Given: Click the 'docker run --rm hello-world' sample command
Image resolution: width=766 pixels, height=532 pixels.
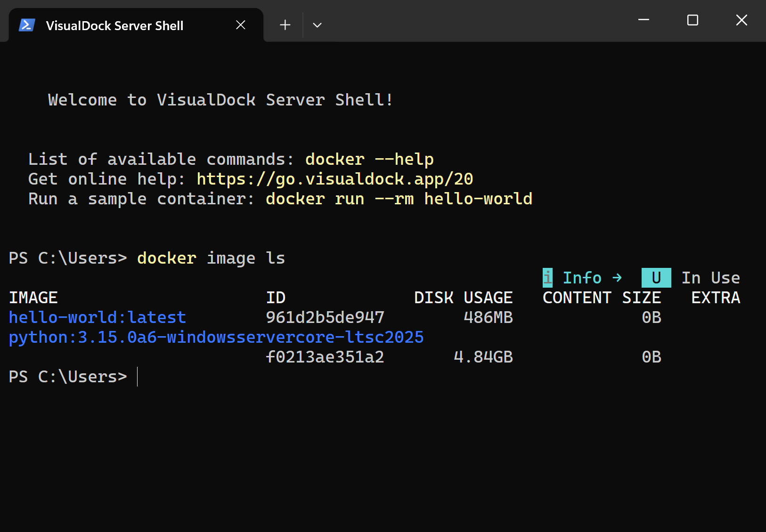Looking at the screenshot, I should 399,199.
